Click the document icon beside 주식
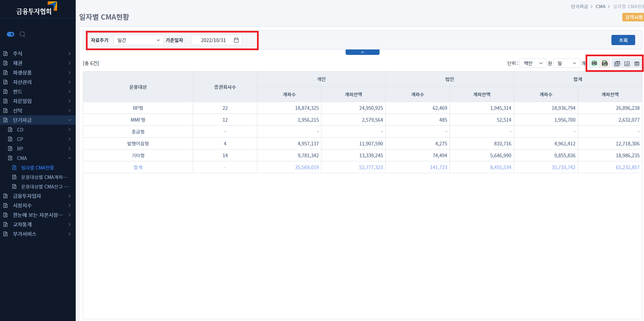Image resolution: width=644 pixels, height=321 pixels. point(5,54)
